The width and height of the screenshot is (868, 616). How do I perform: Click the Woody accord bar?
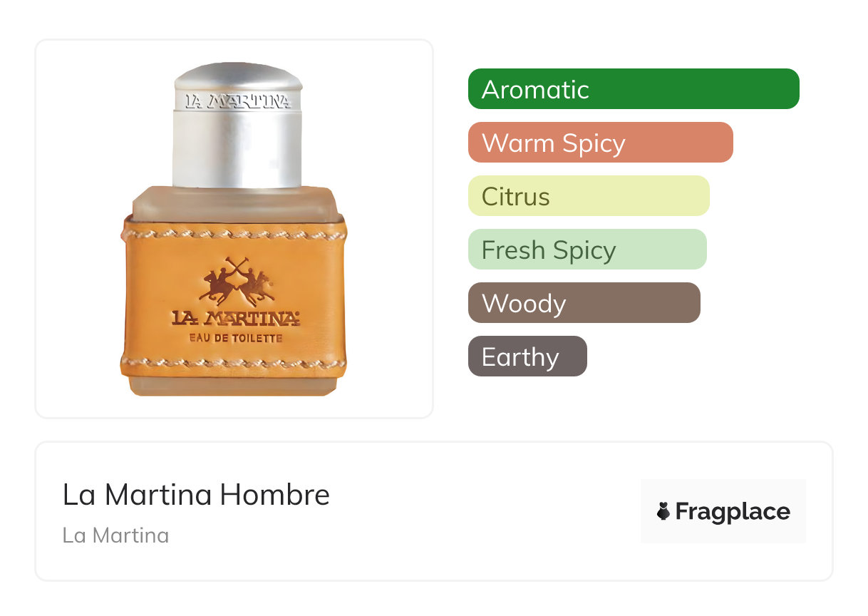pyautogui.click(x=584, y=303)
